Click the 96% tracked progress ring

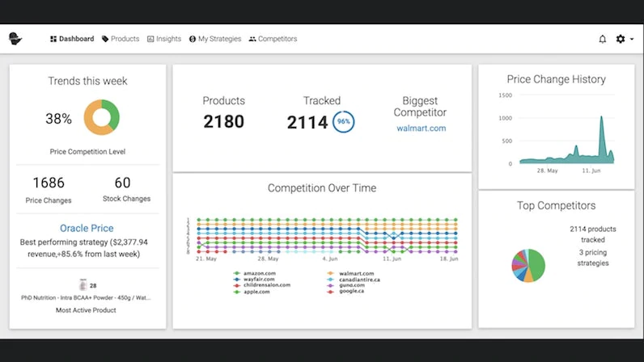point(343,121)
